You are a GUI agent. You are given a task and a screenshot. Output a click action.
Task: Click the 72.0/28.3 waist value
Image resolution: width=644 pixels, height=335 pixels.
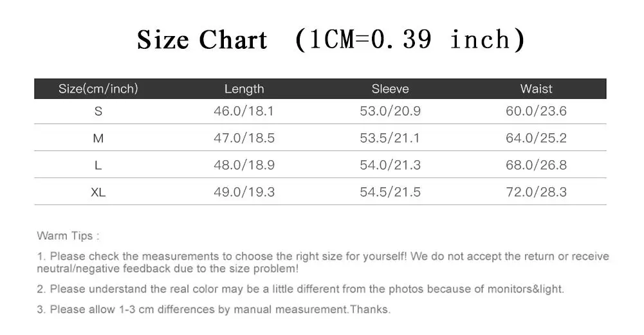click(536, 192)
